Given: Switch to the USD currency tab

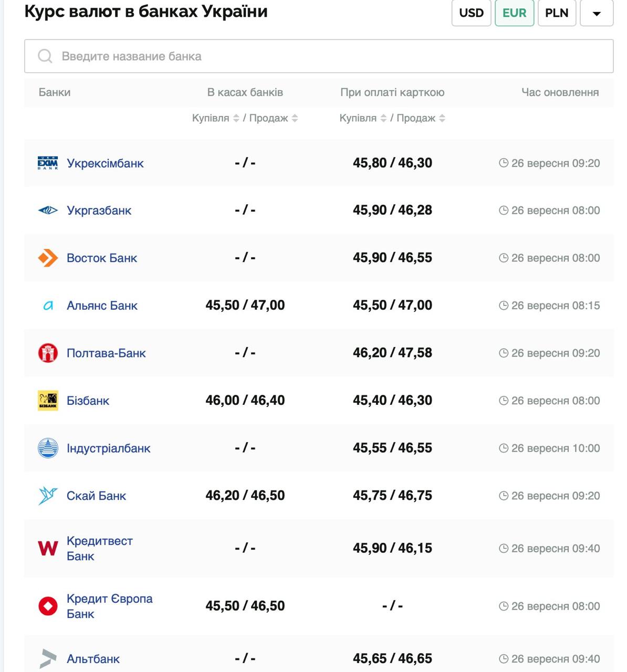Looking at the screenshot, I should point(471,13).
